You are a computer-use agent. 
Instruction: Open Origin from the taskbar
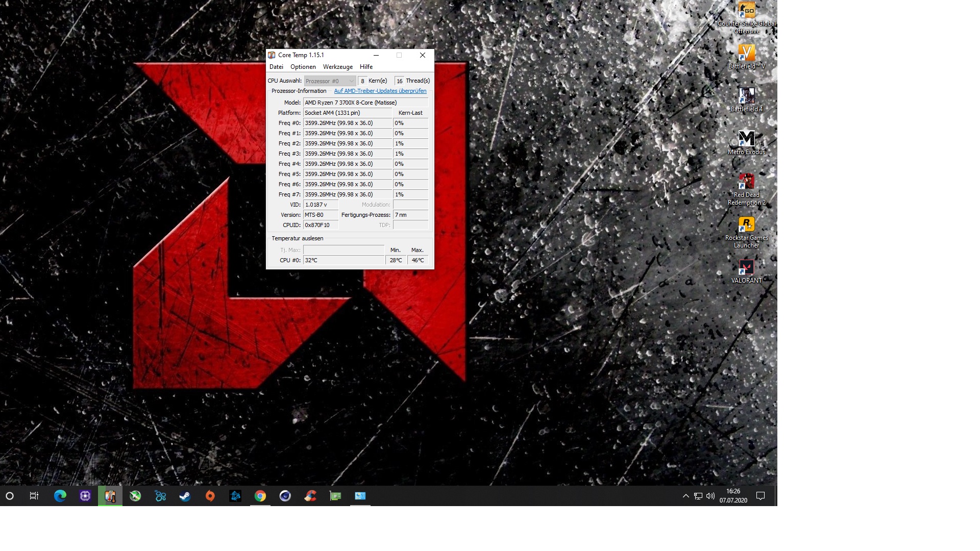(x=210, y=496)
